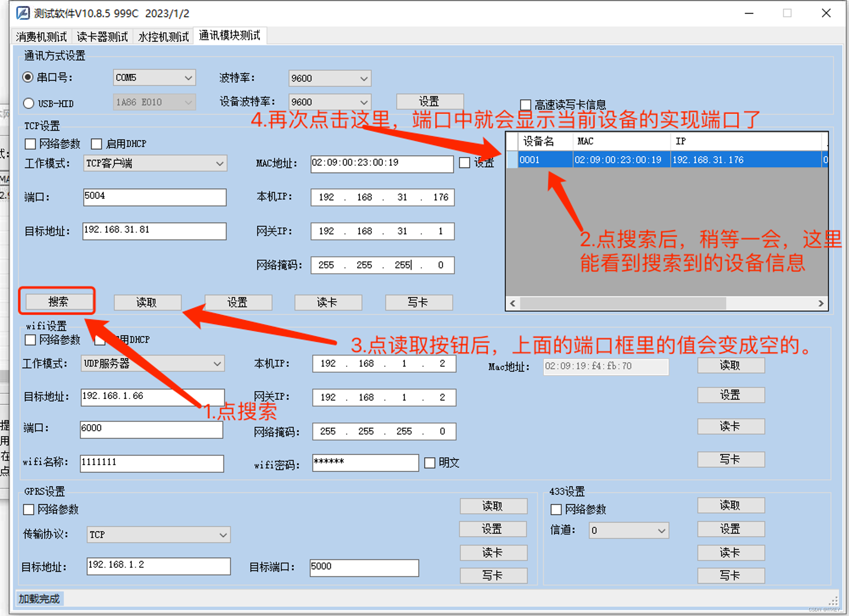The width and height of the screenshot is (849, 616).
Task: Open the 设备波特率 9600 dropdown
Action: [329, 102]
